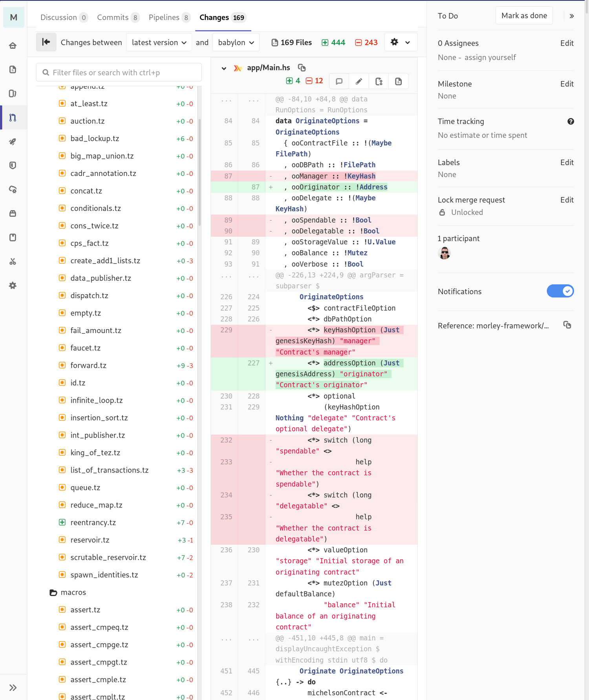Image resolution: width=589 pixels, height=700 pixels.
Task: Edit the Assignees section
Action: [x=567, y=43]
